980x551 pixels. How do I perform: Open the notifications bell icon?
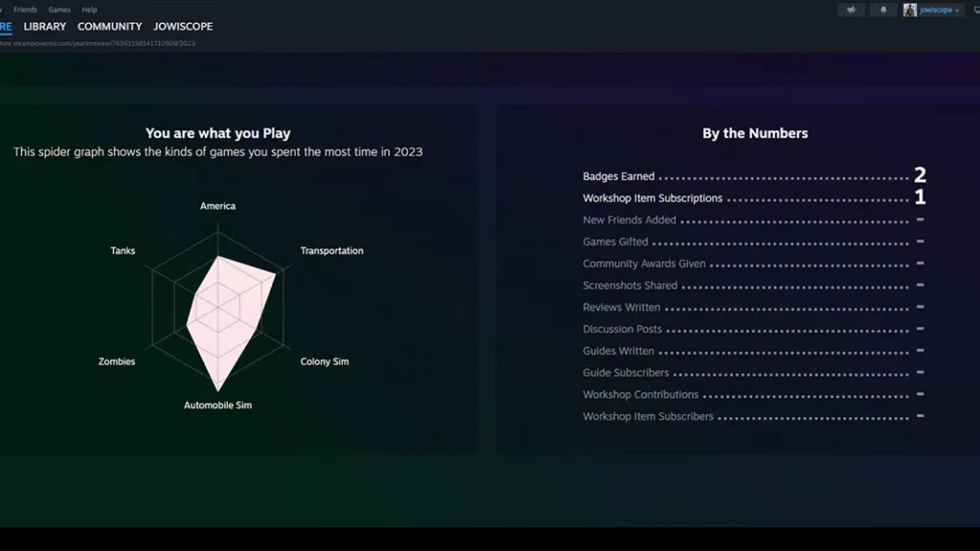pos(883,10)
